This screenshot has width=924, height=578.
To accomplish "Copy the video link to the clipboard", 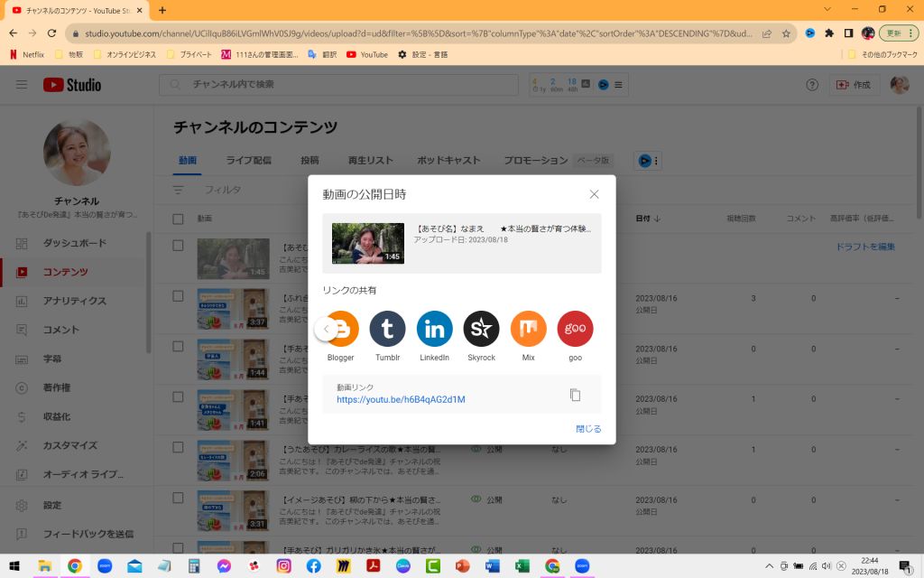I will coord(575,395).
